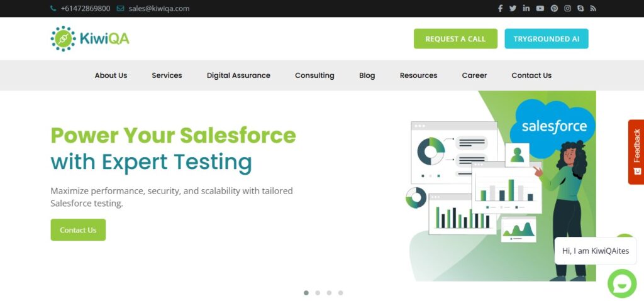Open the YouTube social icon
Image resolution: width=644 pixels, height=301 pixels.
(540, 8)
